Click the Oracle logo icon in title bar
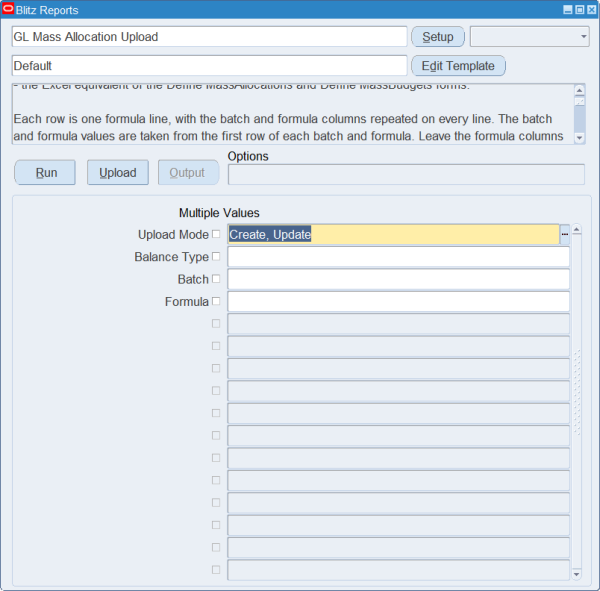Image resolution: width=600 pixels, height=591 pixels. tap(8, 9)
